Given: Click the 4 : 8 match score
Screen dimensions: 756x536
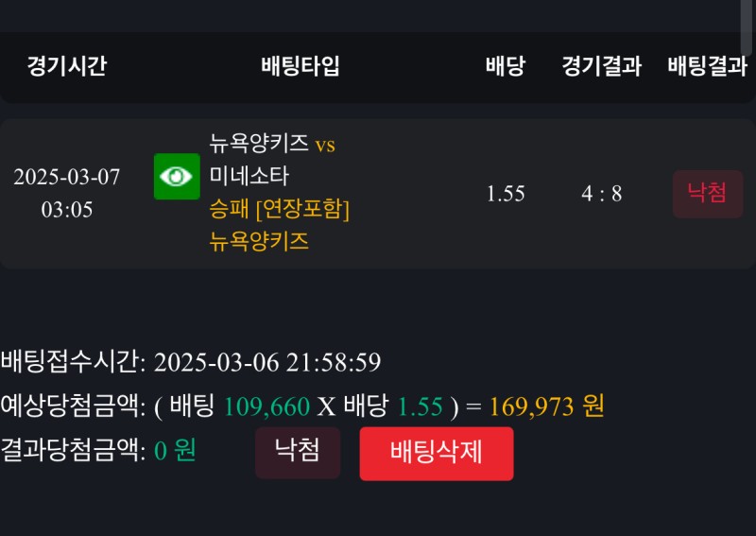Looking at the screenshot, I should coord(601,194).
